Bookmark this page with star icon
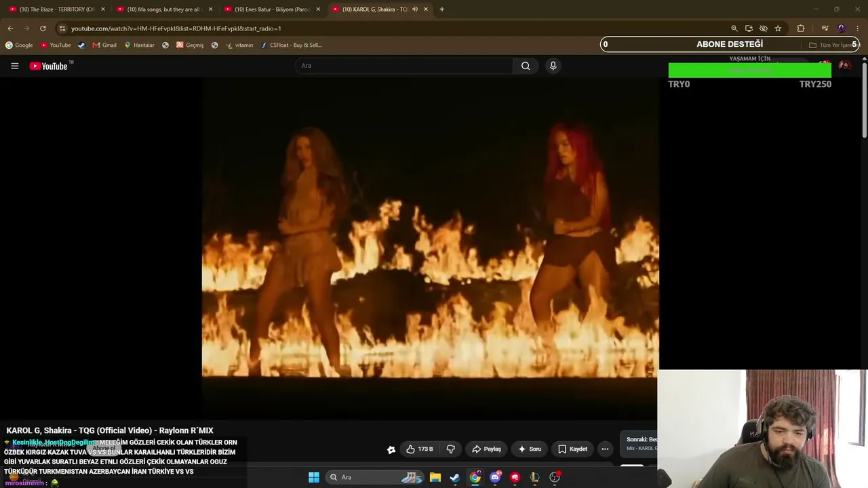 (x=778, y=28)
